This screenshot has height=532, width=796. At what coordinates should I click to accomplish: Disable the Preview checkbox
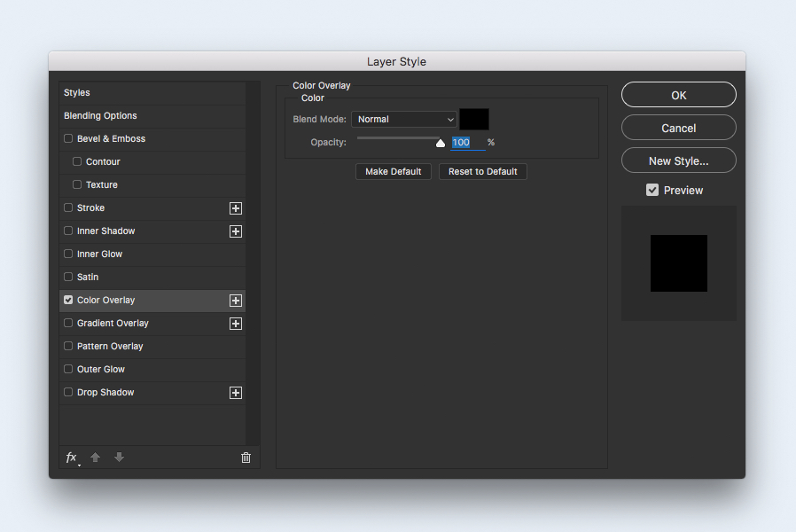click(x=652, y=190)
